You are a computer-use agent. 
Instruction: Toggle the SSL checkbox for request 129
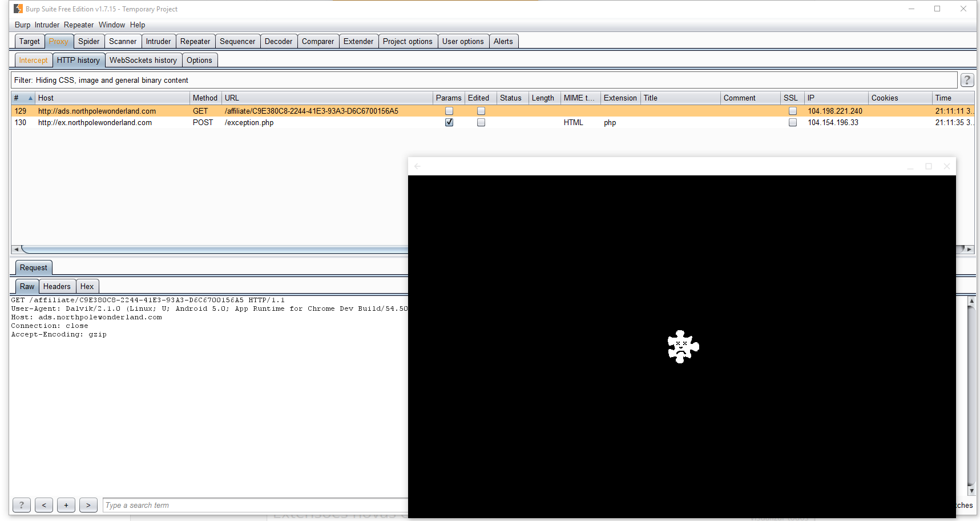pos(793,111)
